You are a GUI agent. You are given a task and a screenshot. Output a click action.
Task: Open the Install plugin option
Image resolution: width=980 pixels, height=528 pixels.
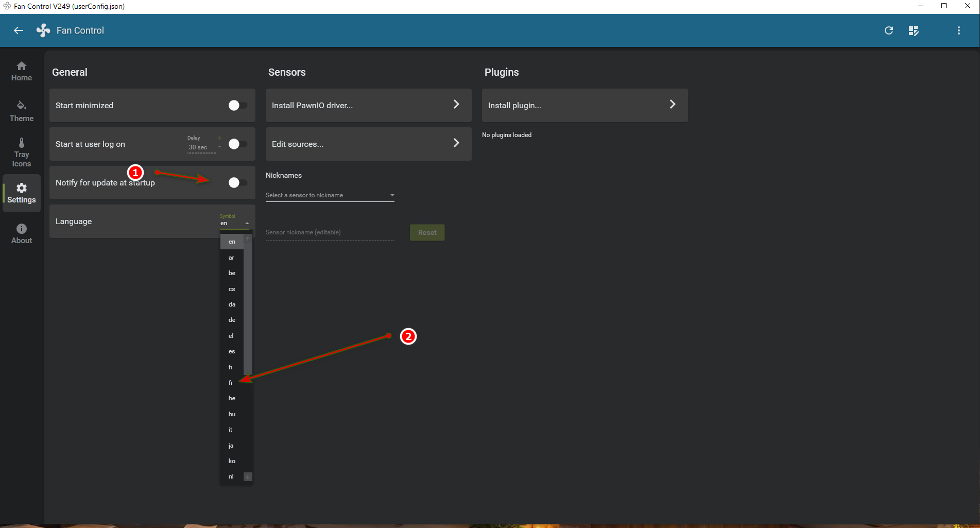584,105
